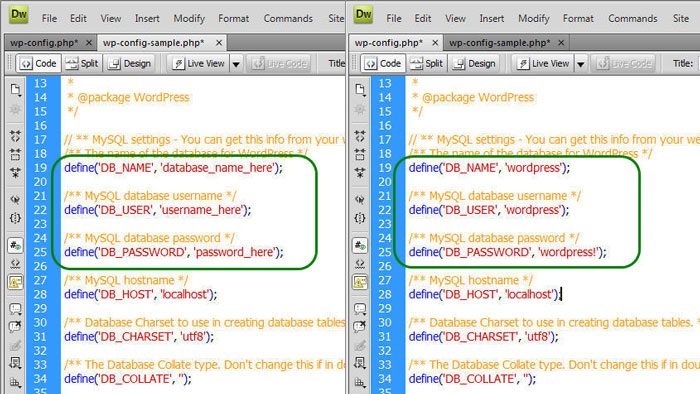This screenshot has height=394, width=700.
Task: Switch to Split view in right window
Action: click(426, 64)
